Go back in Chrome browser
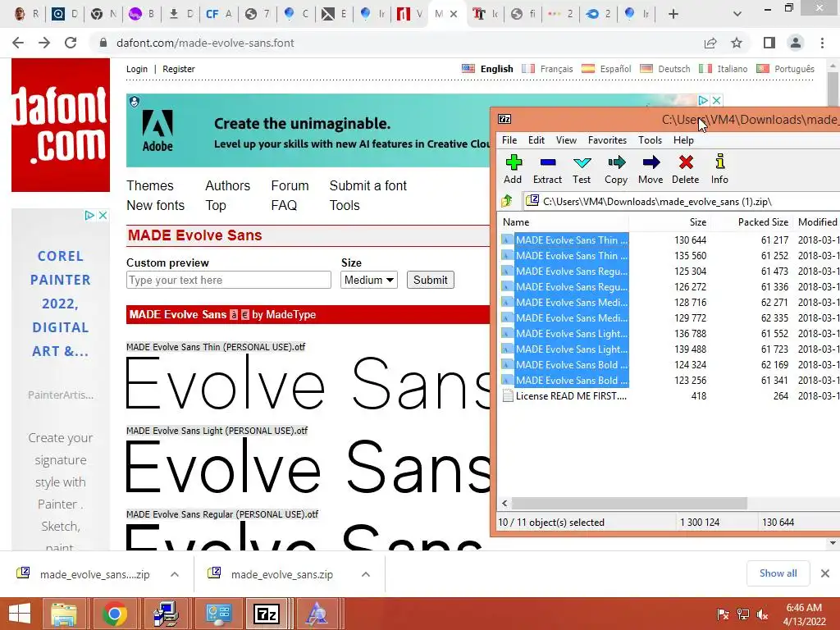The width and height of the screenshot is (840, 630). pos(18,43)
